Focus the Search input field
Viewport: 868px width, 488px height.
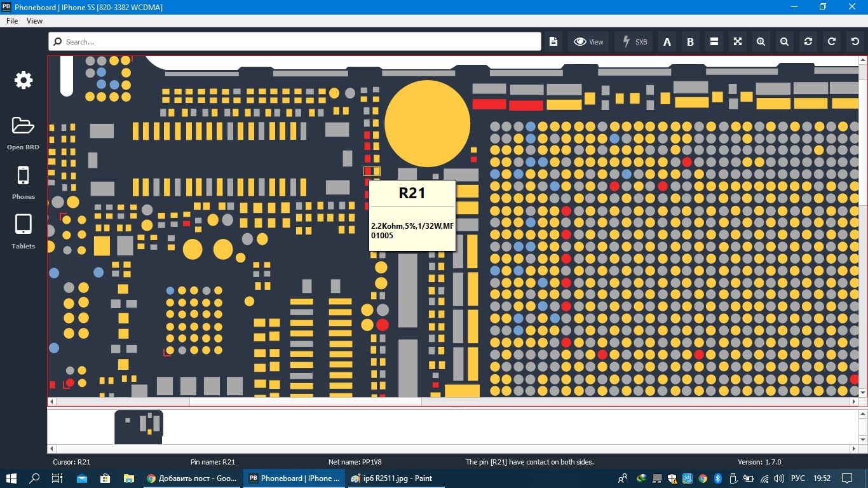pyautogui.click(x=295, y=42)
